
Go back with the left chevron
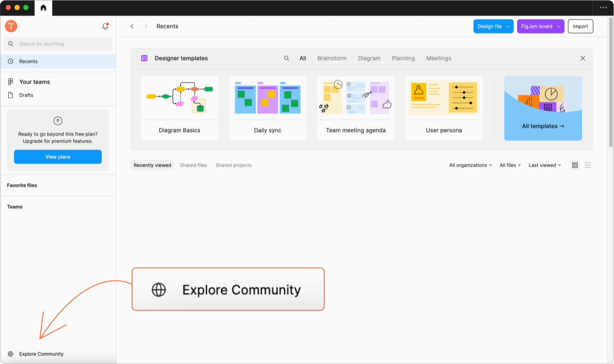pyautogui.click(x=132, y=26)
